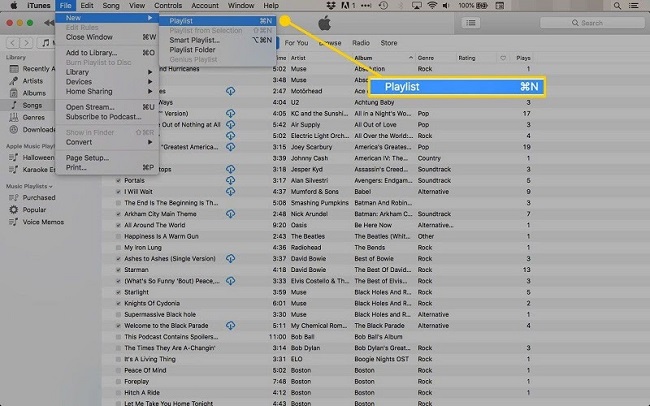Image resolution: width=650 pixels, height=406 pixels.
Task: Open the Controls menu
Action: click(168, 6)
